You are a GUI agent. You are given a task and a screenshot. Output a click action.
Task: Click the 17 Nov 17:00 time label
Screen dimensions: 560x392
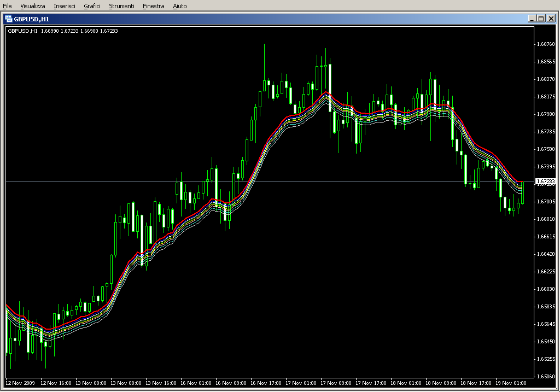pyautogui.click(x=371, y=383)
